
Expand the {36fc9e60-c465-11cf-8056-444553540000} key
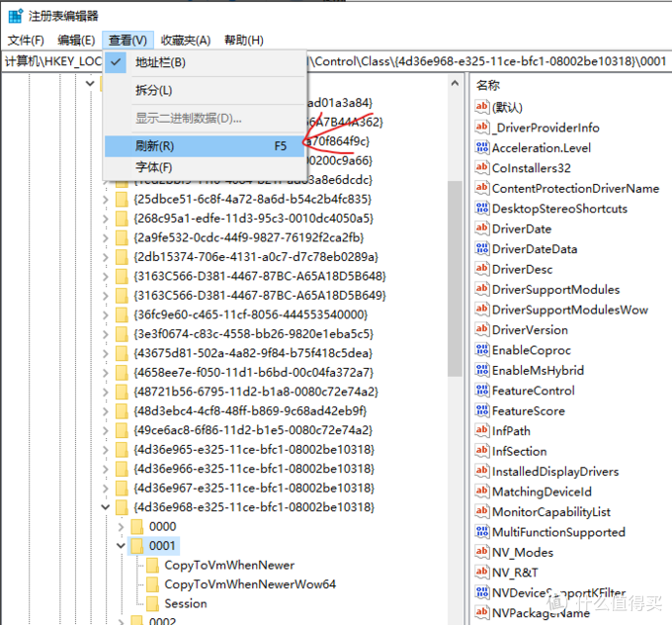106,314
